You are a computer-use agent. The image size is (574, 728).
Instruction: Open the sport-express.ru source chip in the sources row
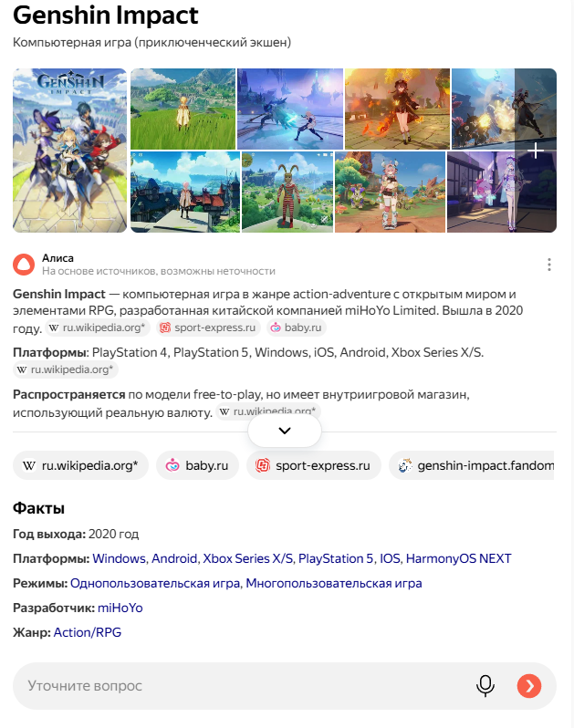(x=314, y=465)
